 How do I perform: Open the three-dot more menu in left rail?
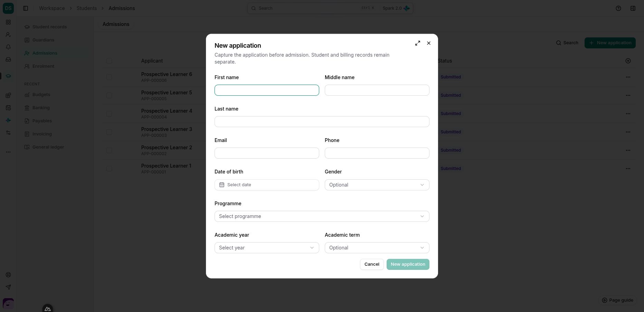pos(8,152)
